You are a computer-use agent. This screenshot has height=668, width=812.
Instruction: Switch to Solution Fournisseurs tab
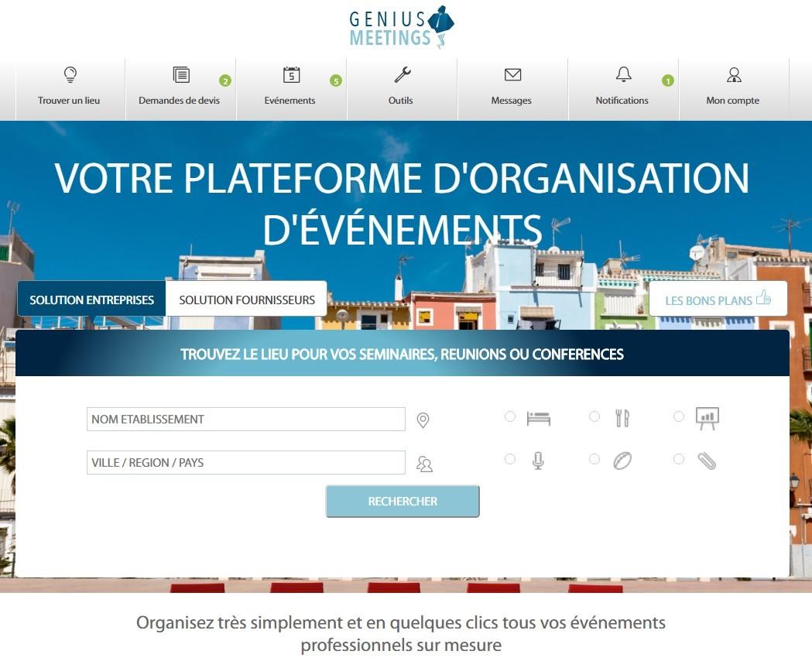(x=246, y=300)
